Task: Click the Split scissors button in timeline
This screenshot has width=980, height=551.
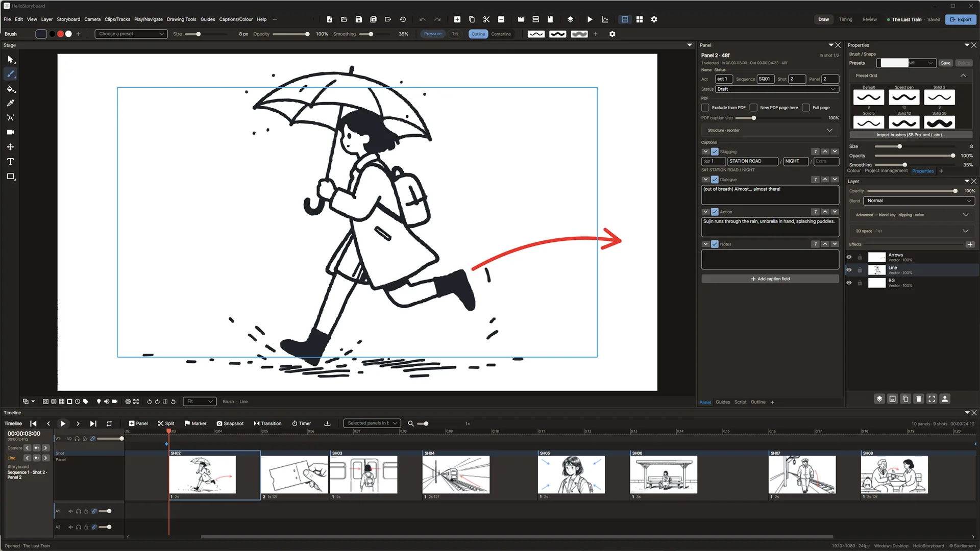Action: [x=166, y=423]
